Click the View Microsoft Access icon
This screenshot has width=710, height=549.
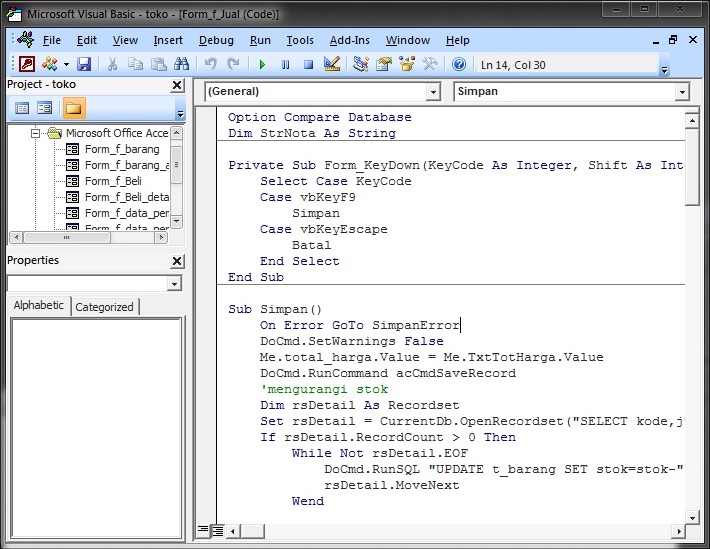[27, 64]
